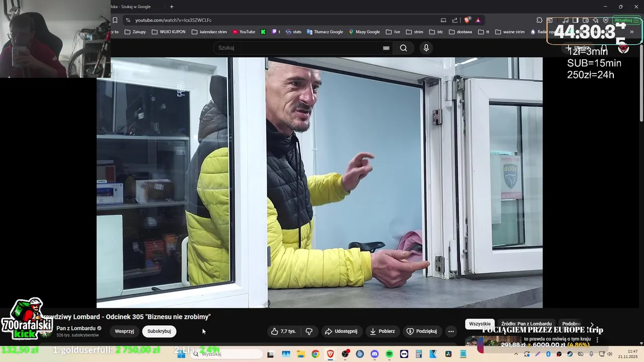This screenshot has width=644, height=362.
Task: Open TeamViewer from the taskbar
Action: coord(404,354)
